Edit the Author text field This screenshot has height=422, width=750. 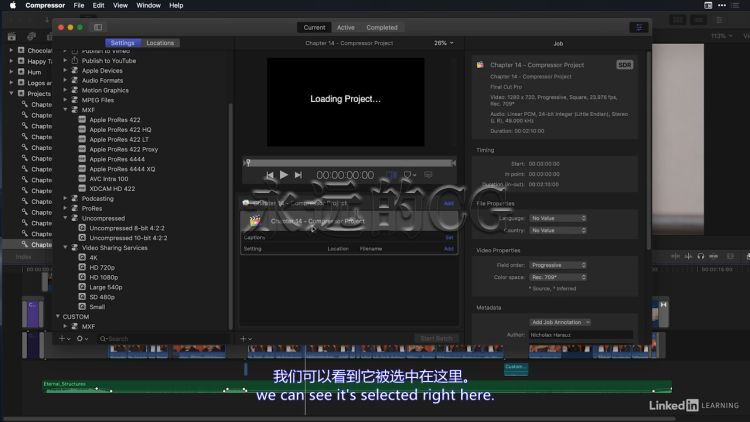(581, 335)
